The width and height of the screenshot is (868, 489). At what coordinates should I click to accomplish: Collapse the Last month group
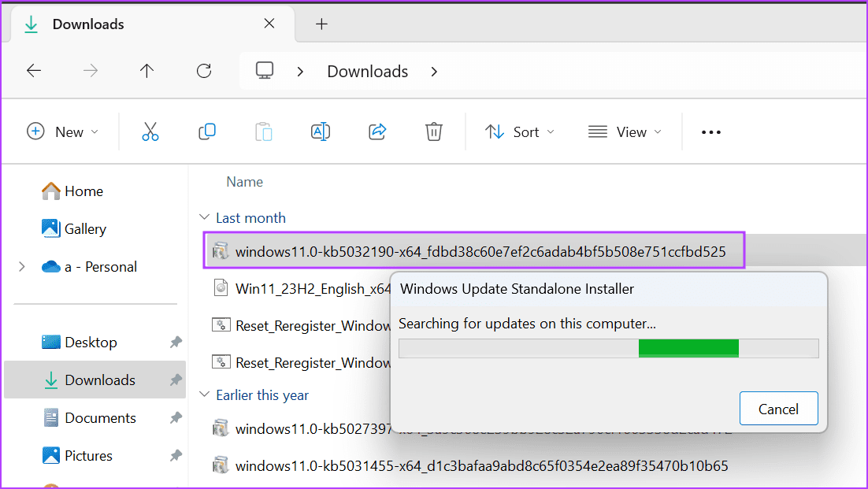204,217
